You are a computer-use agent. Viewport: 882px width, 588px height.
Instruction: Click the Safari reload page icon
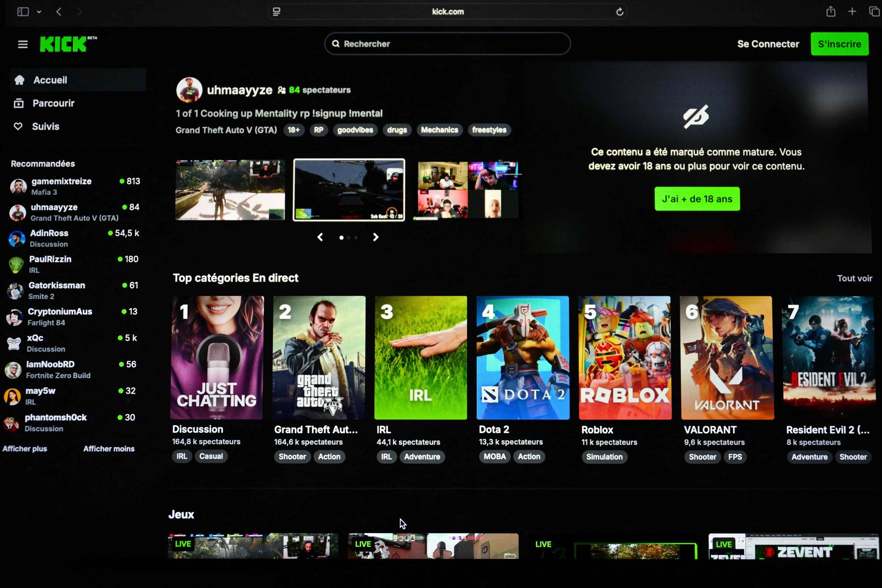[x=620, y=12]
